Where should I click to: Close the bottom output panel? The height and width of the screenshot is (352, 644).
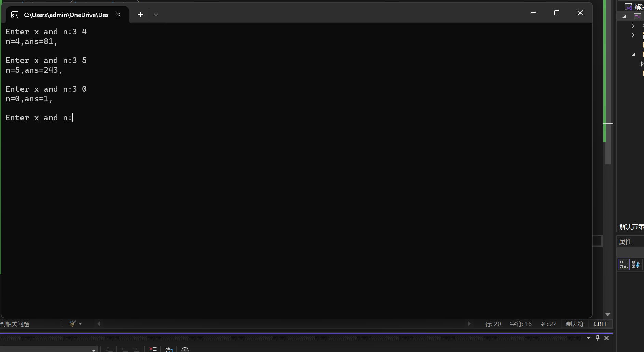click(x=606, y=338)
